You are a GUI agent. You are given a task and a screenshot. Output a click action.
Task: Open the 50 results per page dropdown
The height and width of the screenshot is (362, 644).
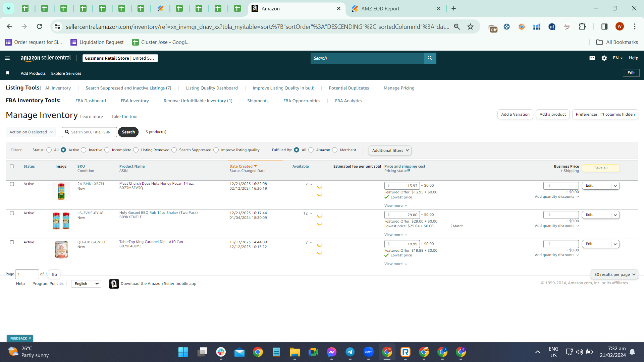point(614,275)
